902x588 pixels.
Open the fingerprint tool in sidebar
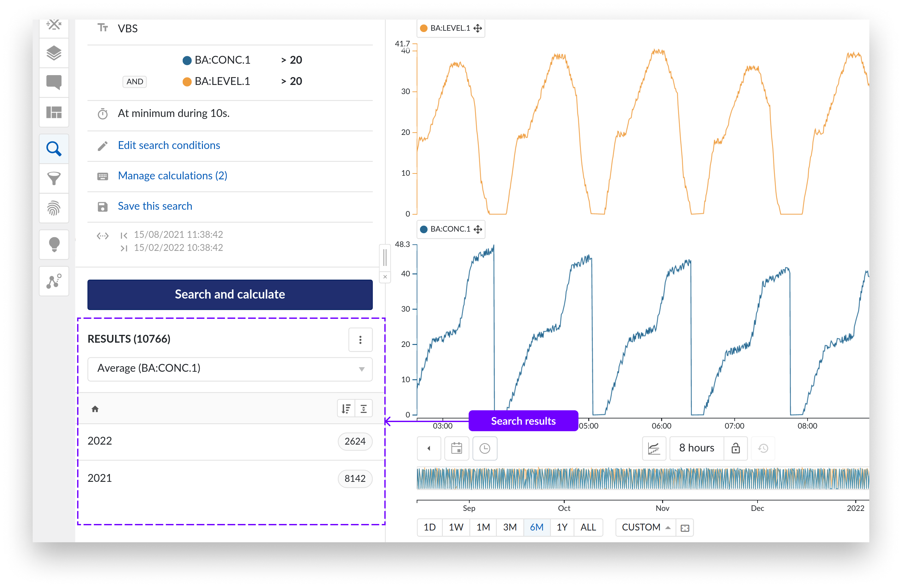click(54, 208)
